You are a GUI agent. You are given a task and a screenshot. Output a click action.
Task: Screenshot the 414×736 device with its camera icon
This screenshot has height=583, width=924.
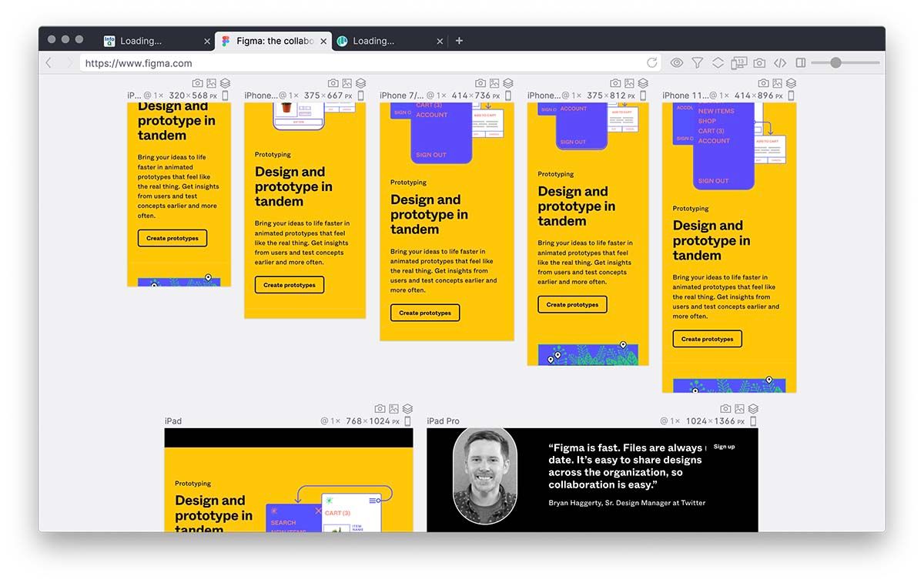[x=480, y=83]
